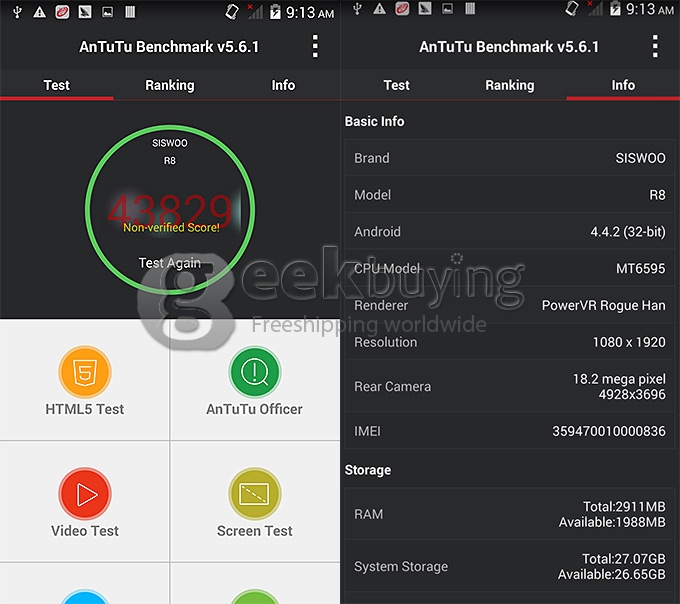
Task: Tap barcode icon in left status bar
Action: [130, 12]
